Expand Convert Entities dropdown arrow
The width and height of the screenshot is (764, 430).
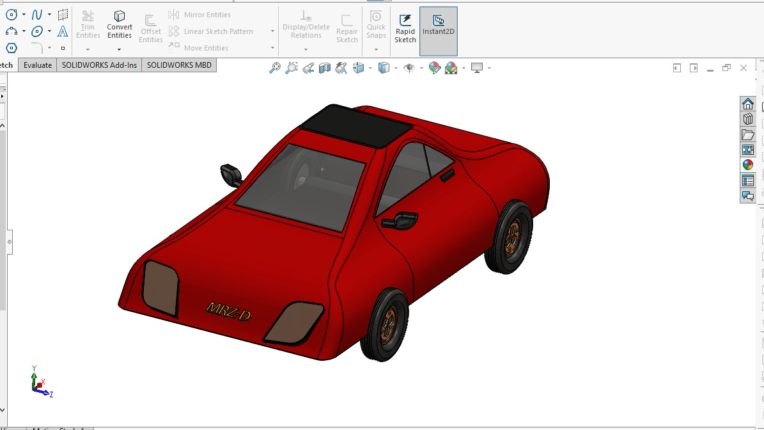point(119,49)
